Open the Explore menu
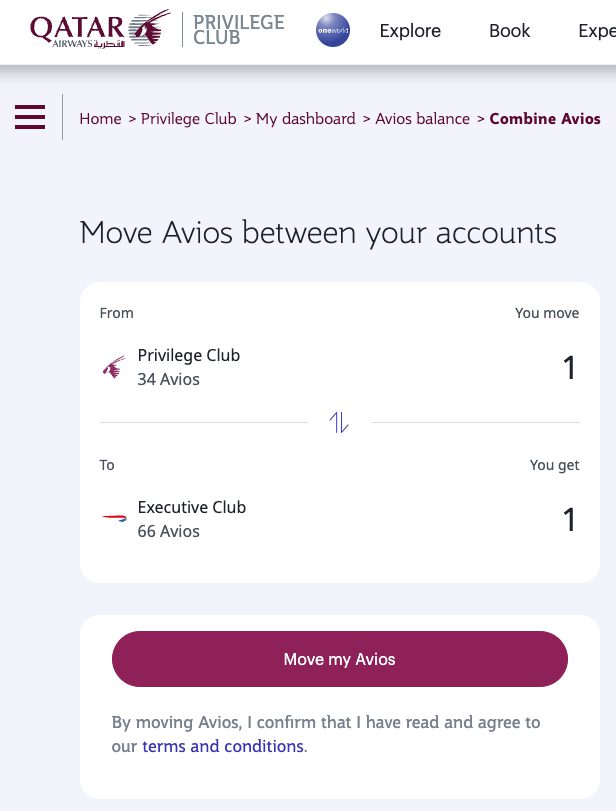Image resolution: width=616 pixels, height=811 pixels. pos(410,31)
